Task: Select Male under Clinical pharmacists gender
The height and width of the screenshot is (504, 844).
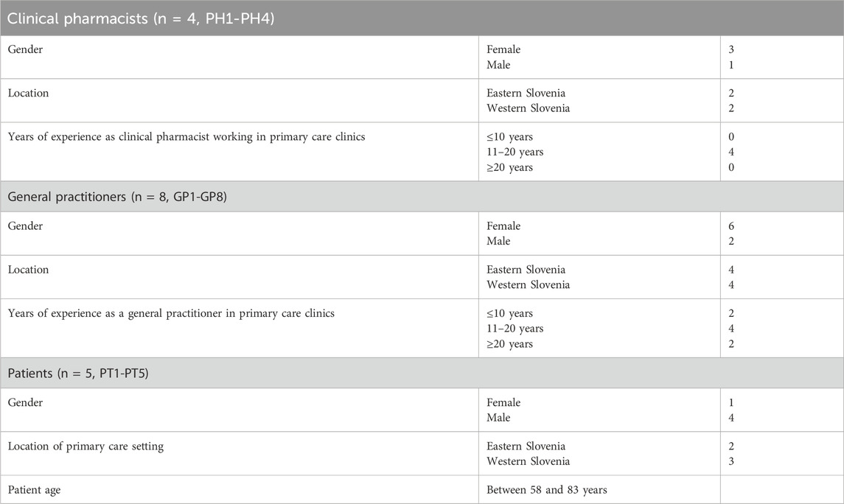Action: coord(498,65)
